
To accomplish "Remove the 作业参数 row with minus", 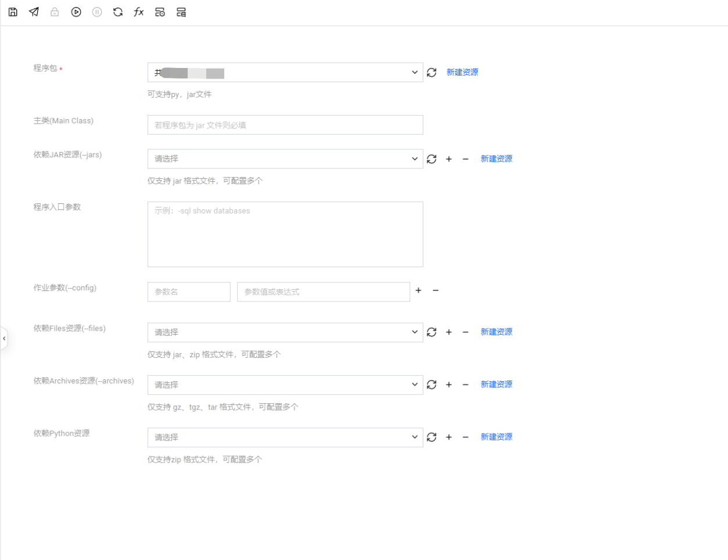I will click(x=436, y=290).
